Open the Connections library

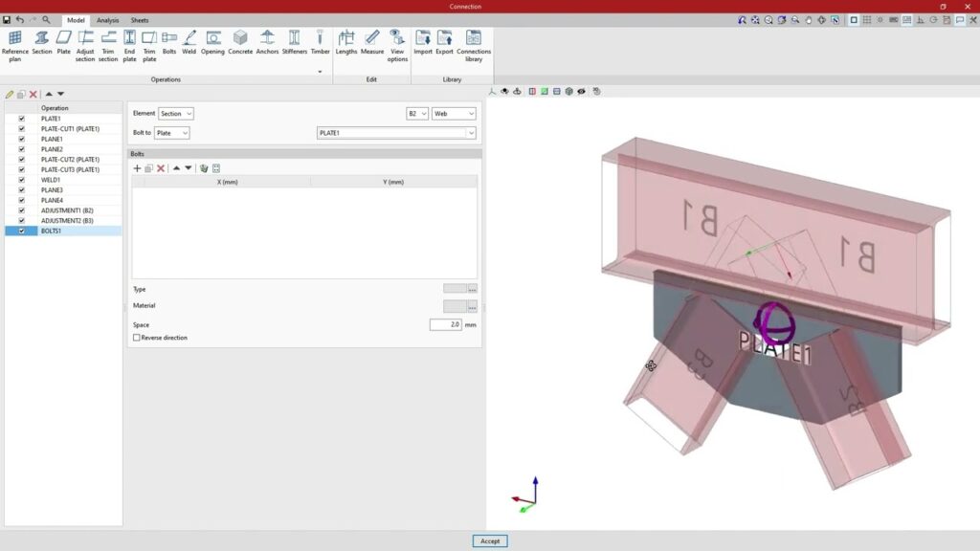(474, 44)
